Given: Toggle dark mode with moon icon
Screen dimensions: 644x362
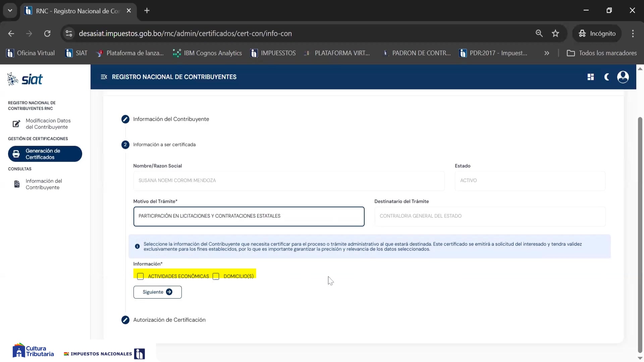Looking at the screenshot, I should click(607, 77).
